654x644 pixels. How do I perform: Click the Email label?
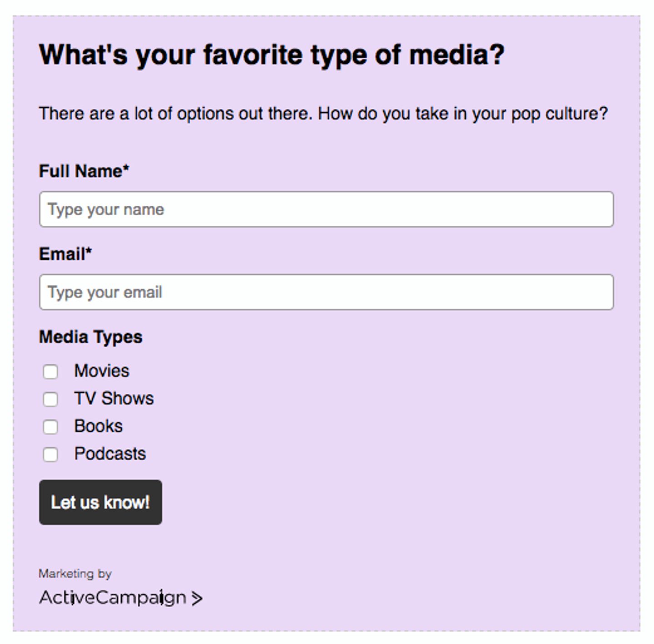(x=65, y=253)
